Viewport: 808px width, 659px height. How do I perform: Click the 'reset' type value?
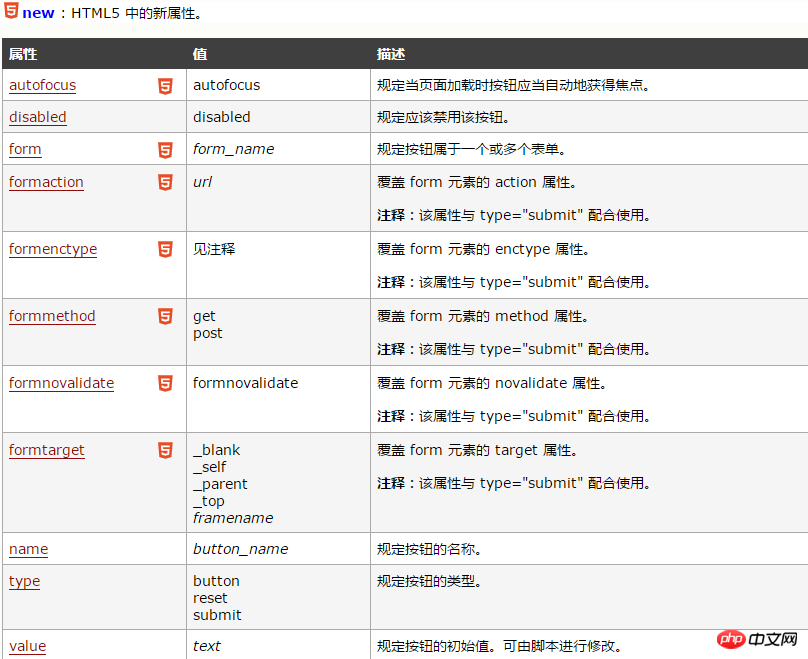click(x=210, y=598)
